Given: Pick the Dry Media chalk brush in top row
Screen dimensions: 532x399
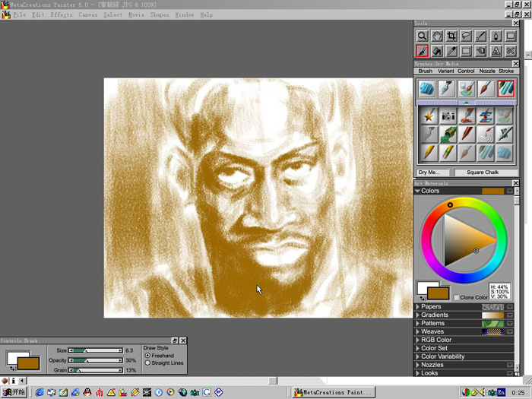Looking at the screenshot, I should [x=506, y=89].
